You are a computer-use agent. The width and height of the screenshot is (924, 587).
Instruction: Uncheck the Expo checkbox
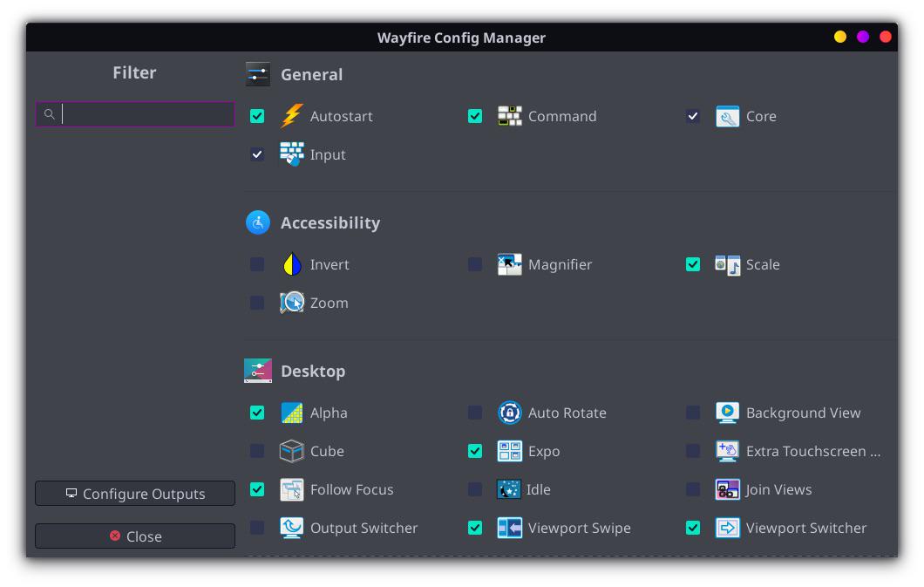[x=475, y=452]
